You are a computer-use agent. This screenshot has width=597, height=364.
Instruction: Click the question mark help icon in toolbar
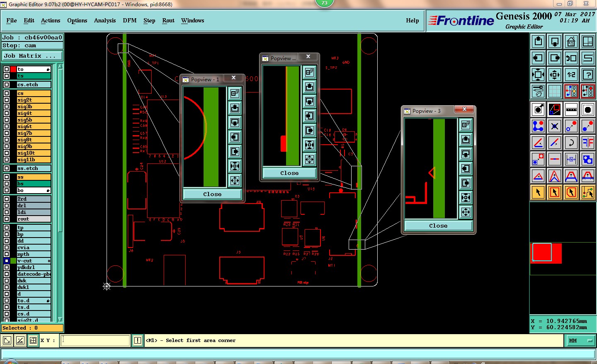click(x=588, y=75)
